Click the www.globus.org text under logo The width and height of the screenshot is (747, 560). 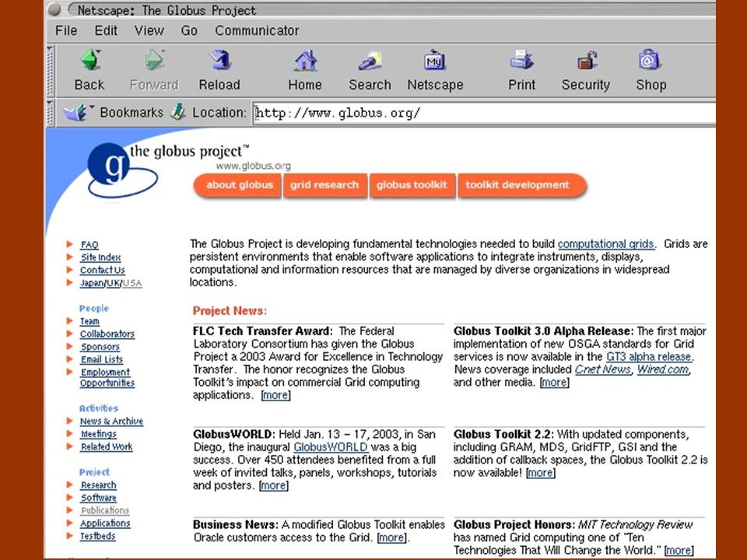[x=253, y=166]
